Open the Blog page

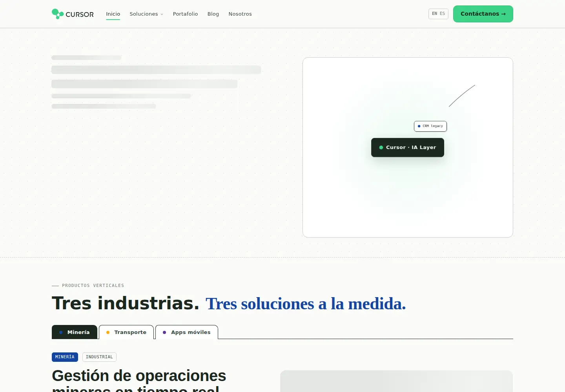point(213,14)
